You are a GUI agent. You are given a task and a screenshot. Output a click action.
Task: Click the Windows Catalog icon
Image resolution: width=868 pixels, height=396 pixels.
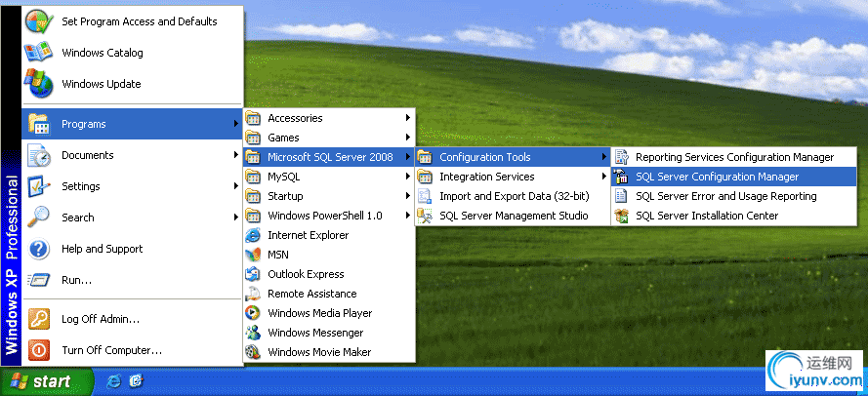39,53
